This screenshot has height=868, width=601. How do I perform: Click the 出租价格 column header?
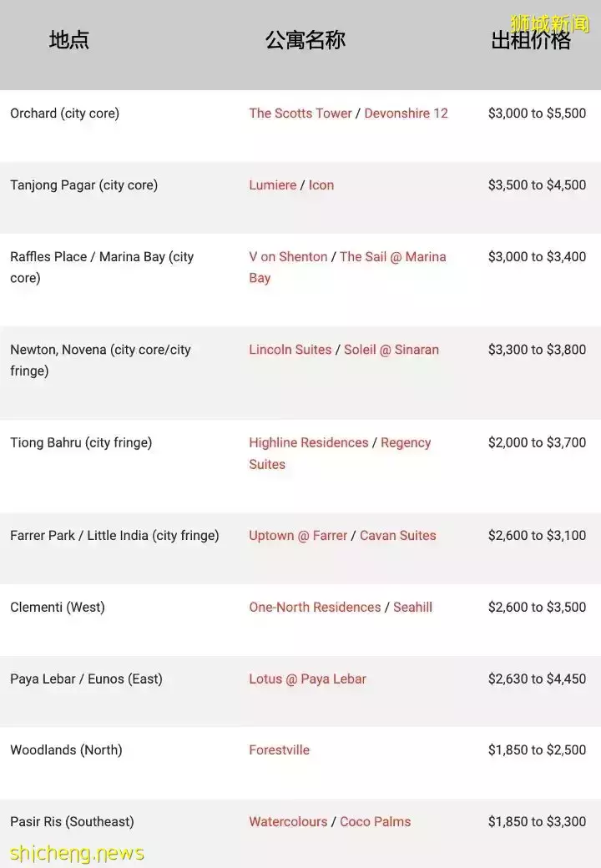pos(531,40)
